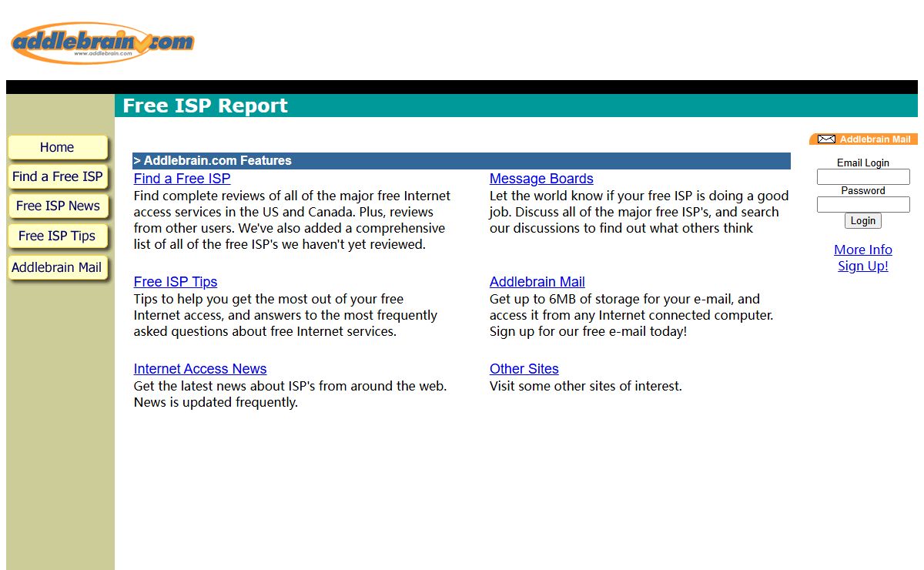Viewport: 924px width, 570px height.
Task: Click the Free ISP Report heading
Action: pos(206,106)
